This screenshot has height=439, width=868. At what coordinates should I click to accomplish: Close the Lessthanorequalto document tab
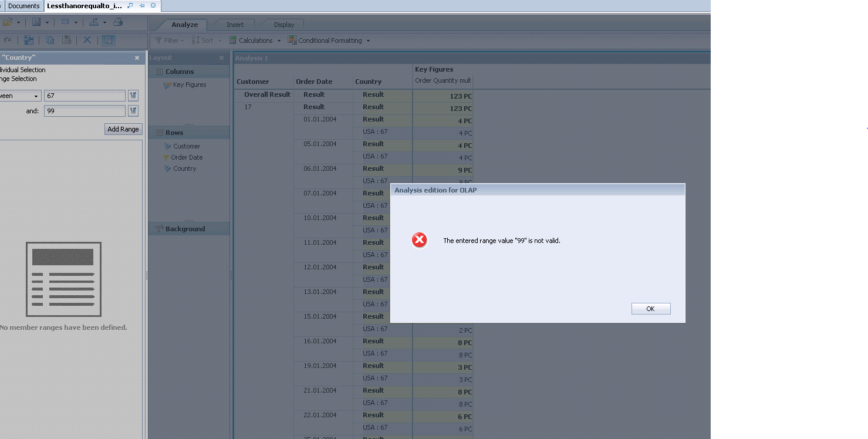pyautogui.click(x=154, y=5)
